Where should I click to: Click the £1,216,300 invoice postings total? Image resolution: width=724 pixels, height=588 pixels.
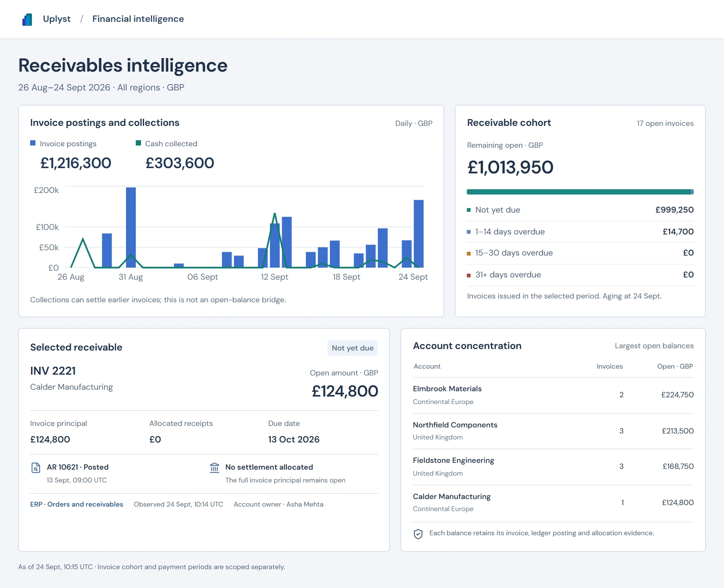pos(75,163)
